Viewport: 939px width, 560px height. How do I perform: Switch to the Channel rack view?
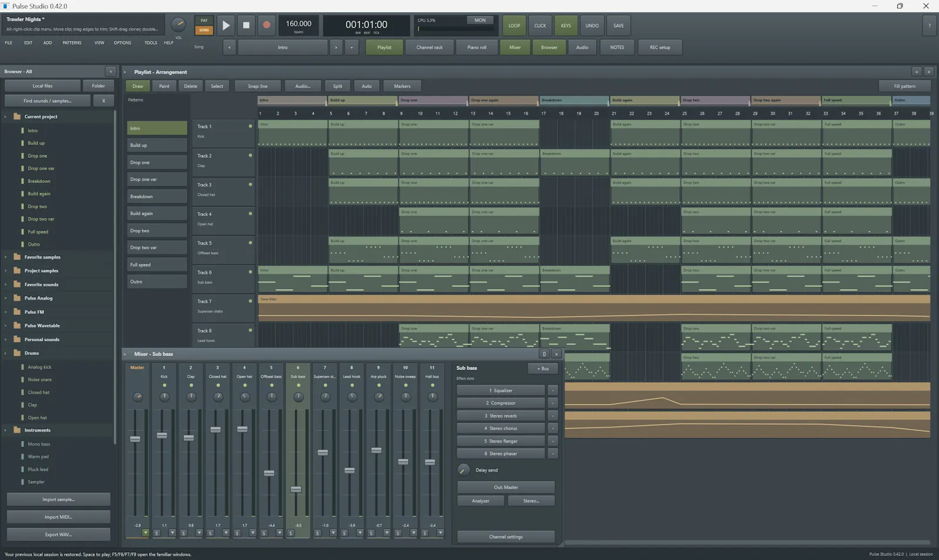click(430, 47)
